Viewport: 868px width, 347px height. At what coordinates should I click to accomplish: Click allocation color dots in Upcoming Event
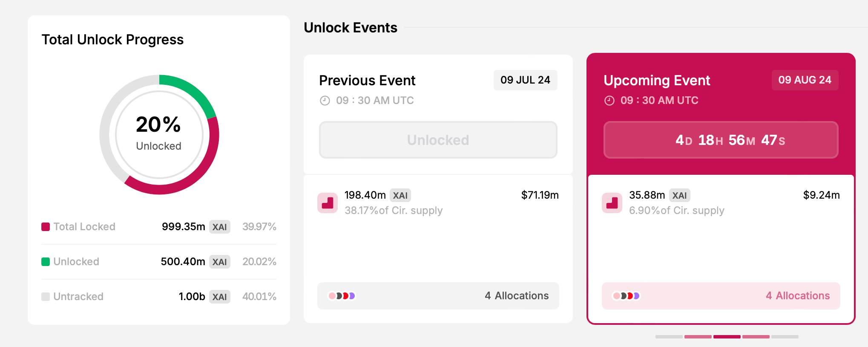(x=626, y=296)
